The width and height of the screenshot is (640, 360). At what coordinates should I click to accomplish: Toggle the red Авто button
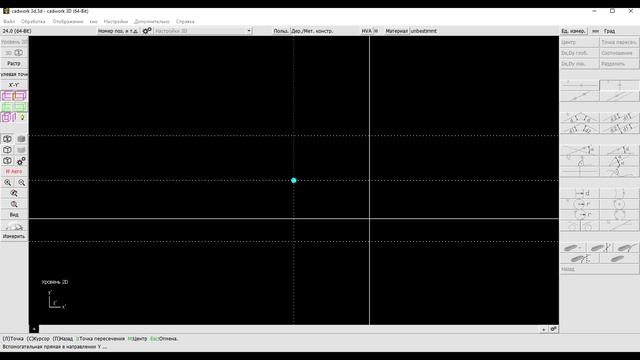click(14, 171)
